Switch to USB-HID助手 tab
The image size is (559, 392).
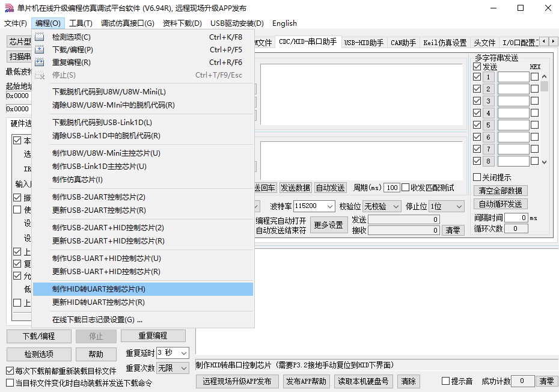coord(364,43)
